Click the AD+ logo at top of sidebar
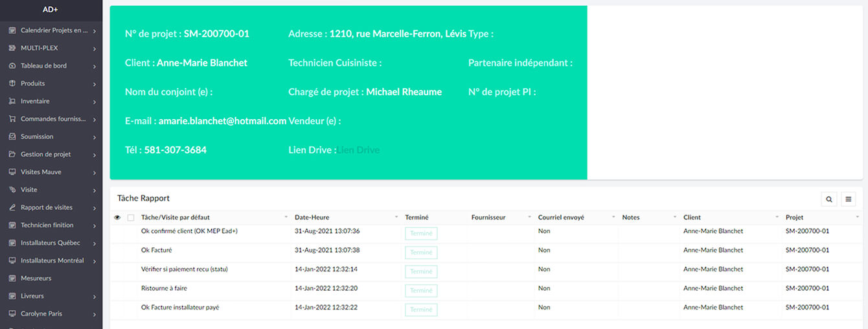Image resolution: width=868 pixels, height=329 pixels. click(x=51, y=9)
